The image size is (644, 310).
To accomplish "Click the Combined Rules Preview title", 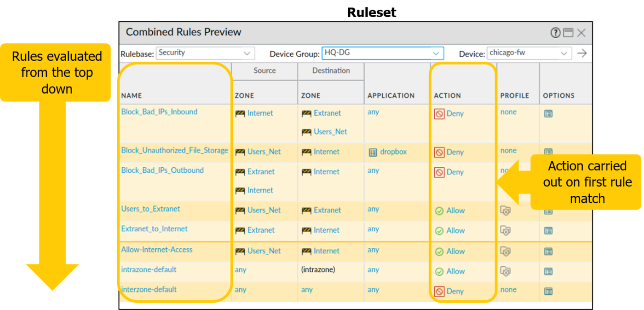I will [x=184, y=32].
